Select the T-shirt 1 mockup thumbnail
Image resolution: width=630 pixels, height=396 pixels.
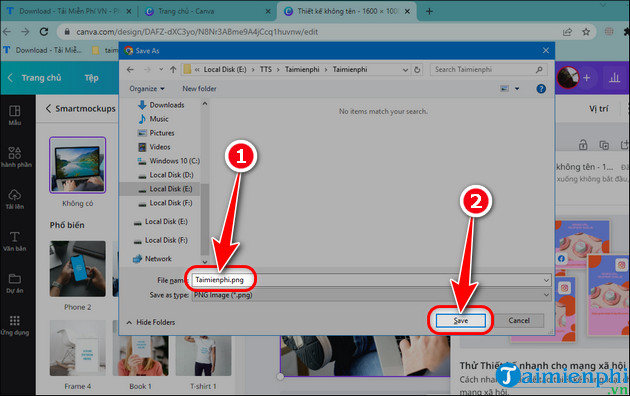pyautogui.click(x=203, y=356)
